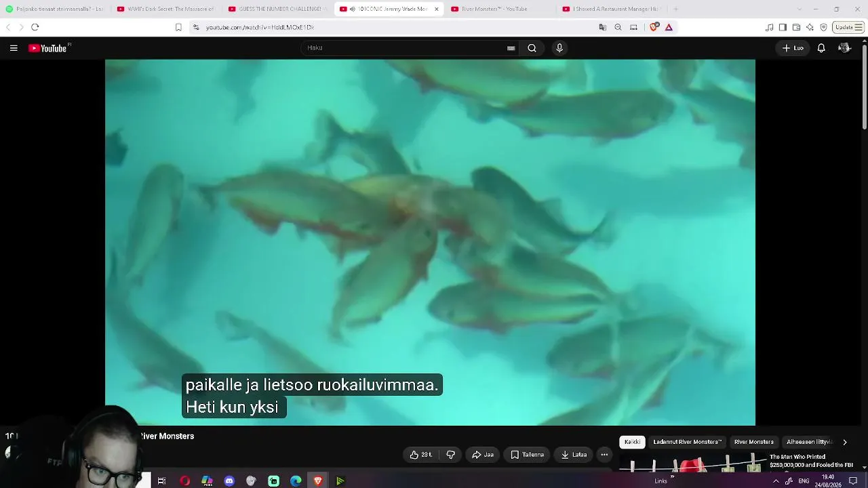
Task: Switch to WWII's Dark Secret tab
Action: [165, 9]
